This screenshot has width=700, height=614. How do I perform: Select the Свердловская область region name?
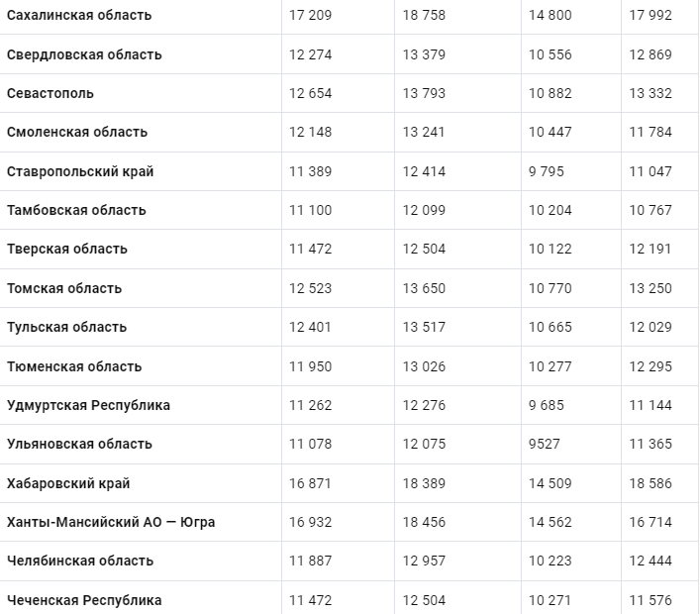pos(84,54)
